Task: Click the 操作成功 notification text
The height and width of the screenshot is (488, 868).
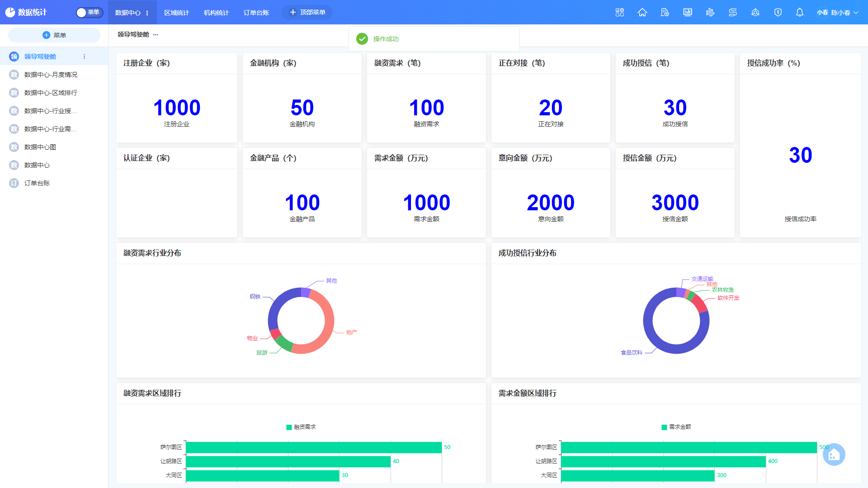Action: pyautogui.click(x=386, y=39)
